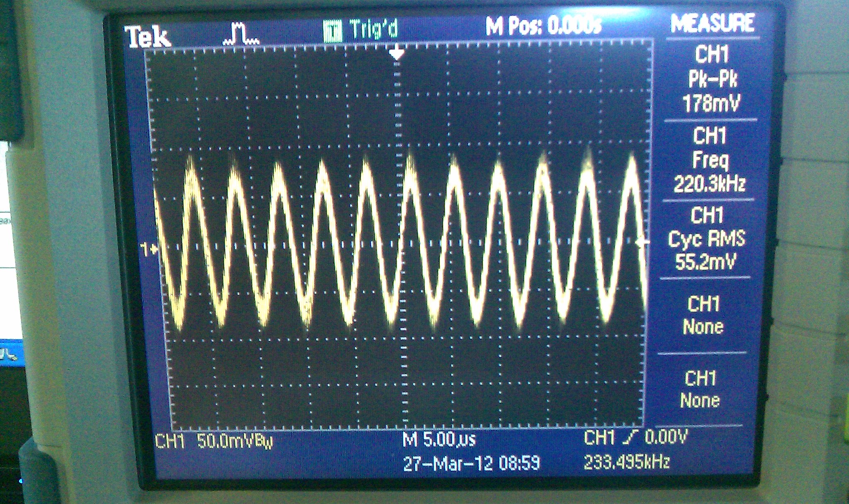Select the MEASURE menu title
Screen dimensions: 849x504
click(712, 23)
